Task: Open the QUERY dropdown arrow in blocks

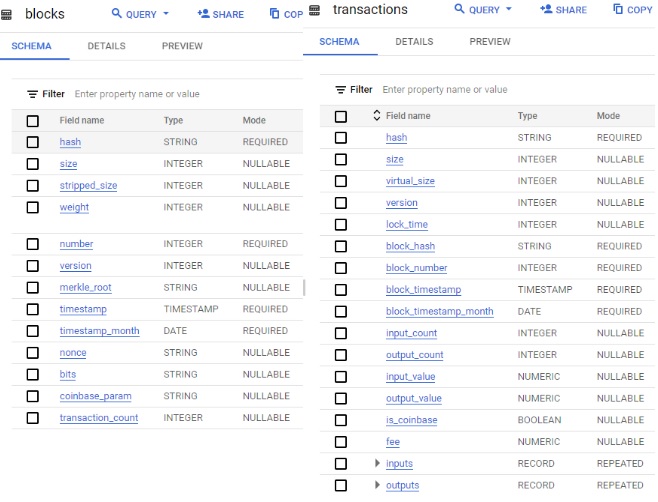Action: 166,14
